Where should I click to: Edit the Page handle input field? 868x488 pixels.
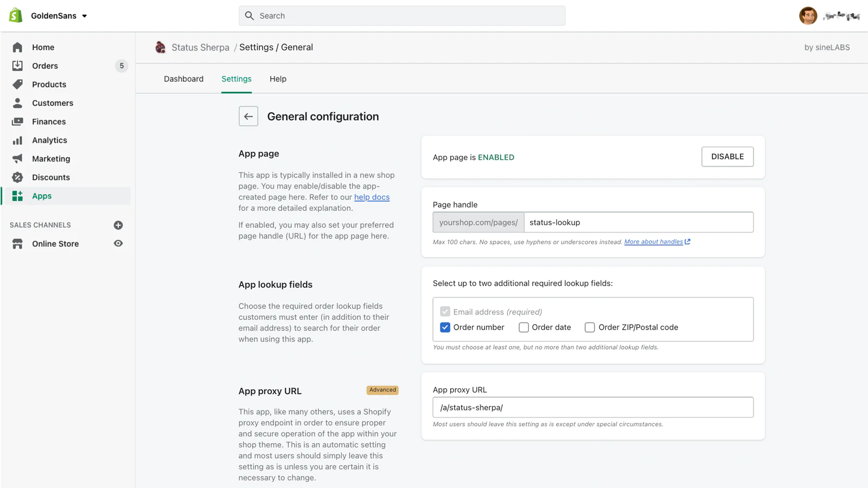[639, 222]
